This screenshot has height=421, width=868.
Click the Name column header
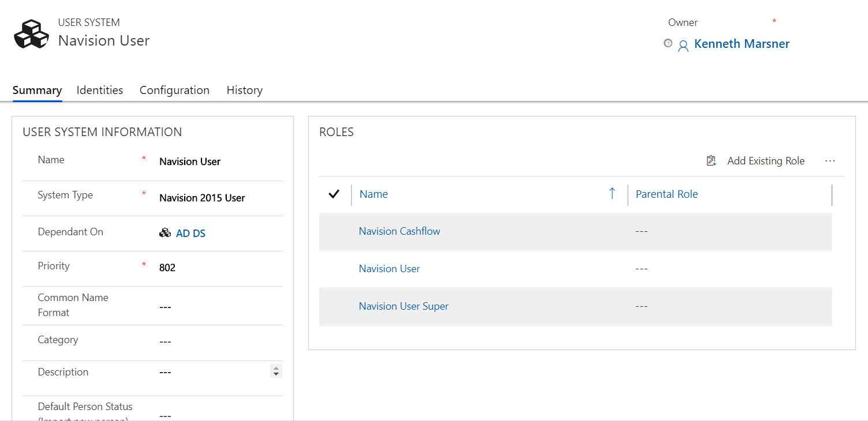[373, 194]
